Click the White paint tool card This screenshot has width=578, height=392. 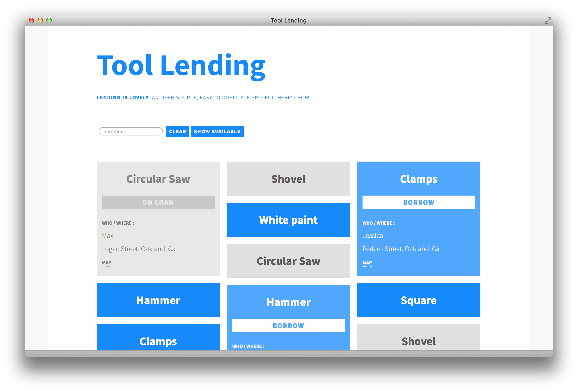click(288, 220)
